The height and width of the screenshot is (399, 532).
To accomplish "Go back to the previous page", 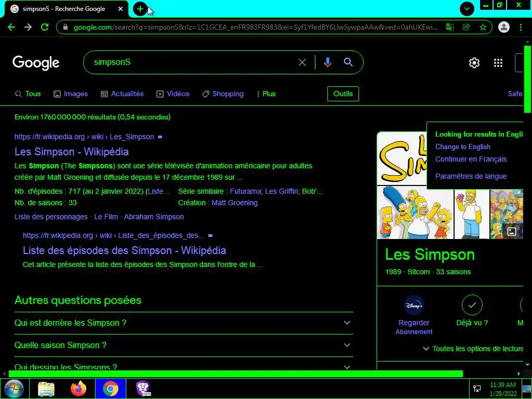I will 11,27.
